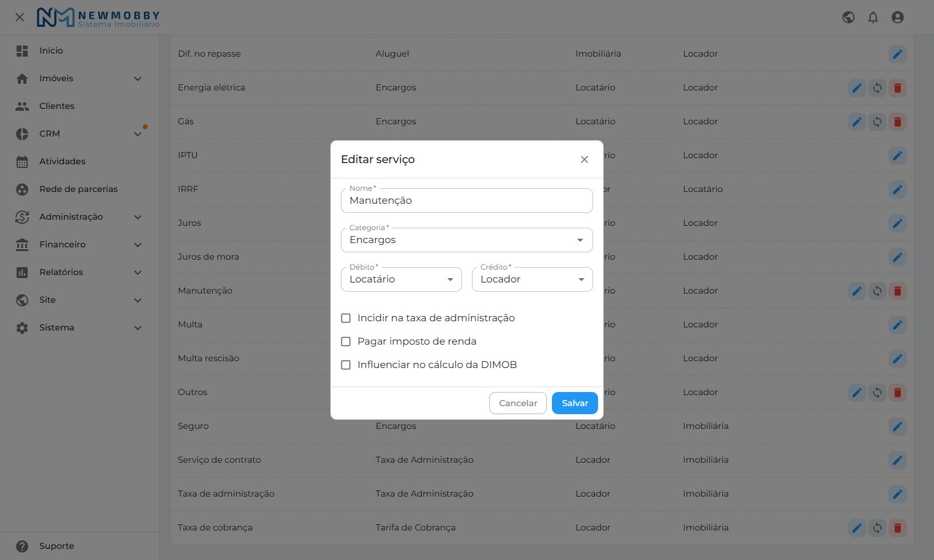The height and width of the screenshot is (560, 934).
Task: Click the refresh icon on Gás row
Action: 877,122
